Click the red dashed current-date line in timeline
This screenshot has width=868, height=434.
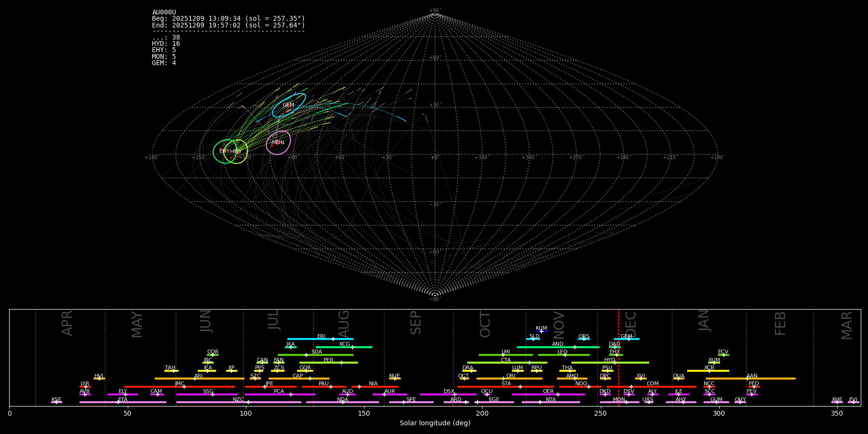[x=619, y=357]
